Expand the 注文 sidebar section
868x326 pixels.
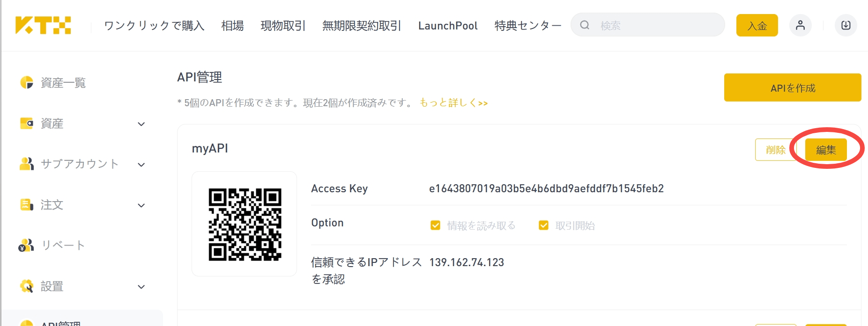tap(141, 205)
